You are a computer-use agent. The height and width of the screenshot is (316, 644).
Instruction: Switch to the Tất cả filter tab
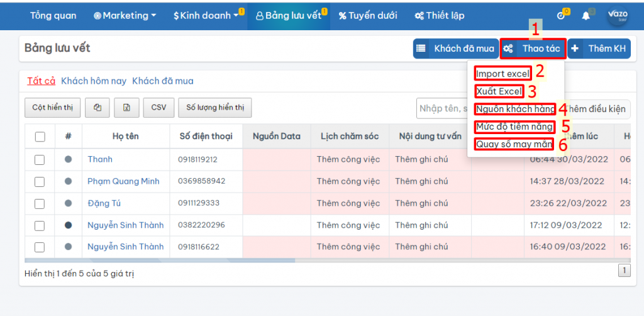(x=41, y=81)
